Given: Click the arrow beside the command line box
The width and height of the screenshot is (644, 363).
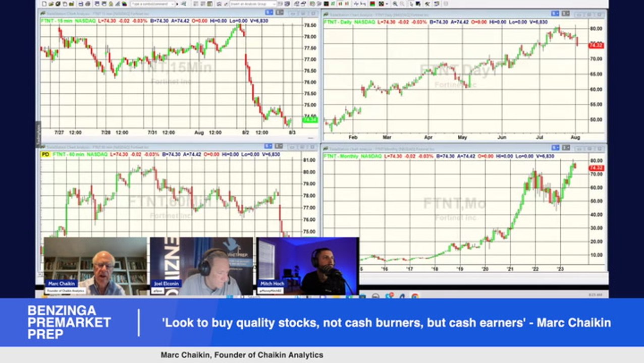Looking at the screenshot, I should [x=177, y=4].
